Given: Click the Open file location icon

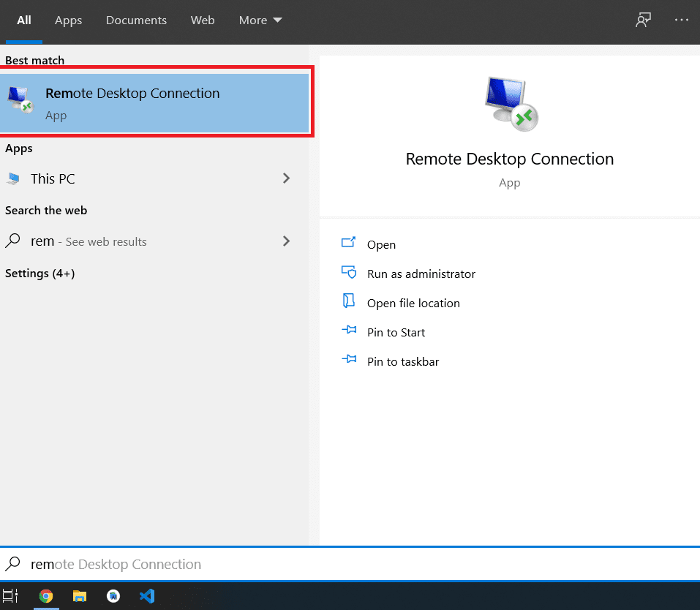Looking at the screenshot, I should [x=348, y=302].
